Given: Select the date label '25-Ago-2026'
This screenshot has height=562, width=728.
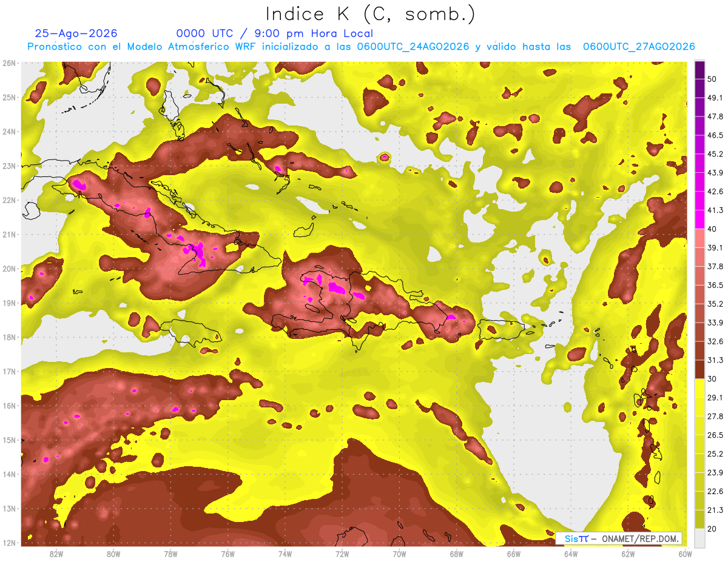Looking at the screenshot, I should point(76,33).
